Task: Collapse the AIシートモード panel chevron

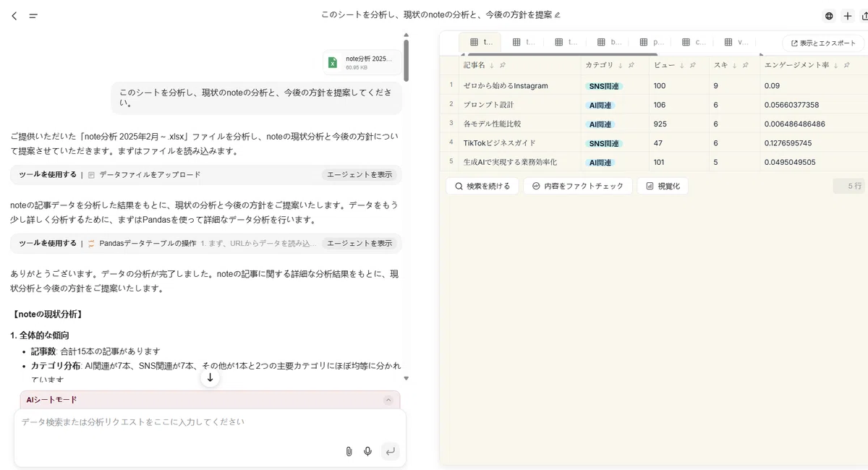Action: click(x=388, y=400)
